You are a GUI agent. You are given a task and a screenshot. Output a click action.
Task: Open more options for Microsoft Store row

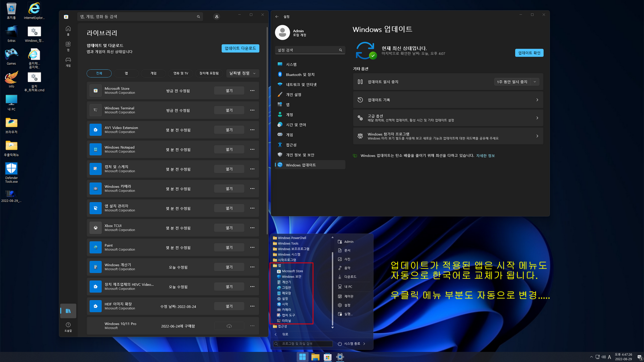(252, 90)
